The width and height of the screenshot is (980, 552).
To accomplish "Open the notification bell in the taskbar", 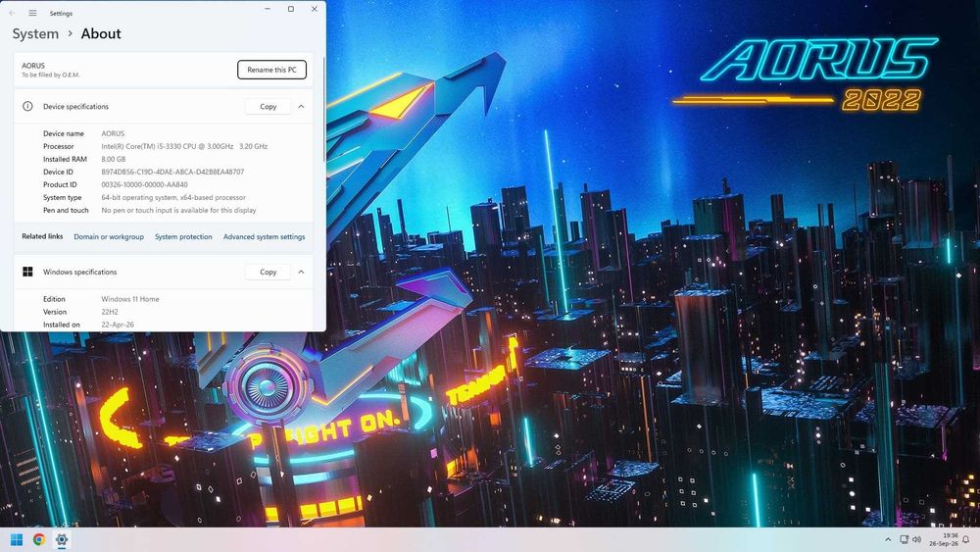I will tap(965, 539).
